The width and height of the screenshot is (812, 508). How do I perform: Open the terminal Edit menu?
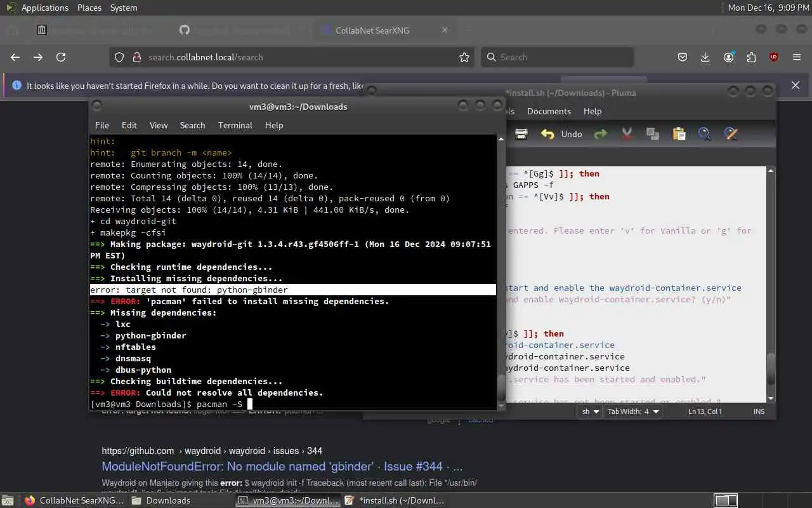(129, 125)
